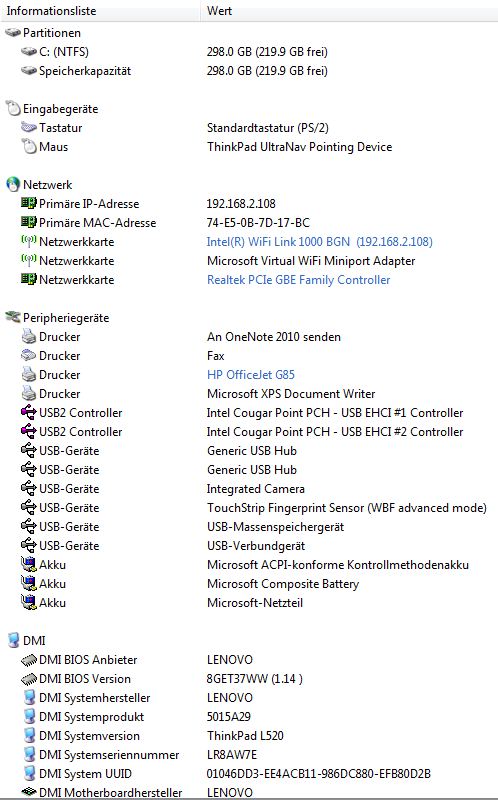Click the USB icon of the Integrated Camera row

pyautogui.click(x=29, y=488)
